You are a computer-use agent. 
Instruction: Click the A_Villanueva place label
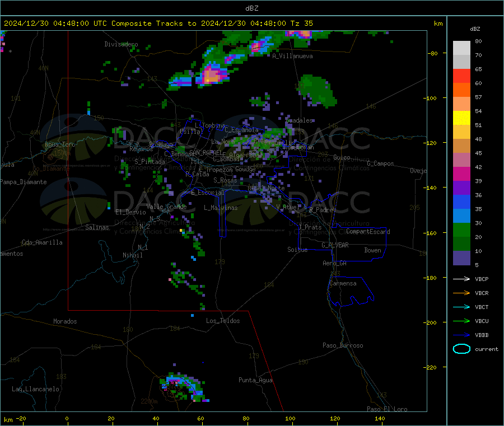[292, 56]
